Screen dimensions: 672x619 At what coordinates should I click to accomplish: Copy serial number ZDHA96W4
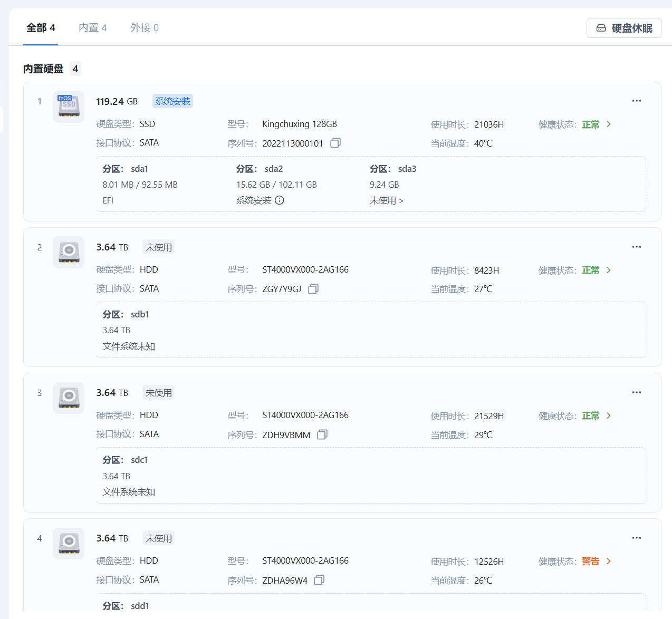coord(319,580)
